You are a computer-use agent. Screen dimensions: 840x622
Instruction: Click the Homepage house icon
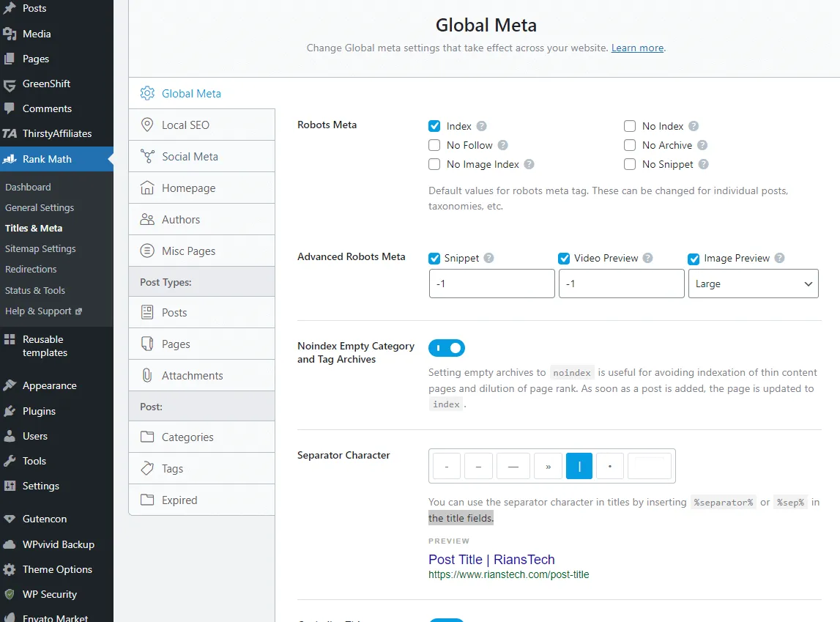pyautogui.click(x=147, y=188)
